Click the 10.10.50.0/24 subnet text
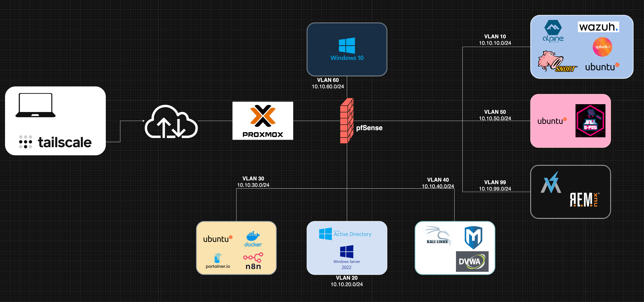 click(x=495, y=118)
